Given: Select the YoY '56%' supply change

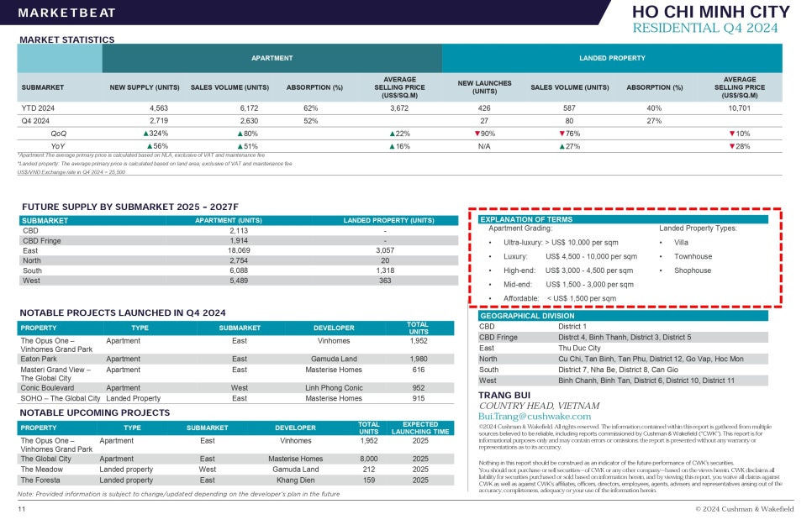Looking at the screenshot, I should tap(157, 146).
